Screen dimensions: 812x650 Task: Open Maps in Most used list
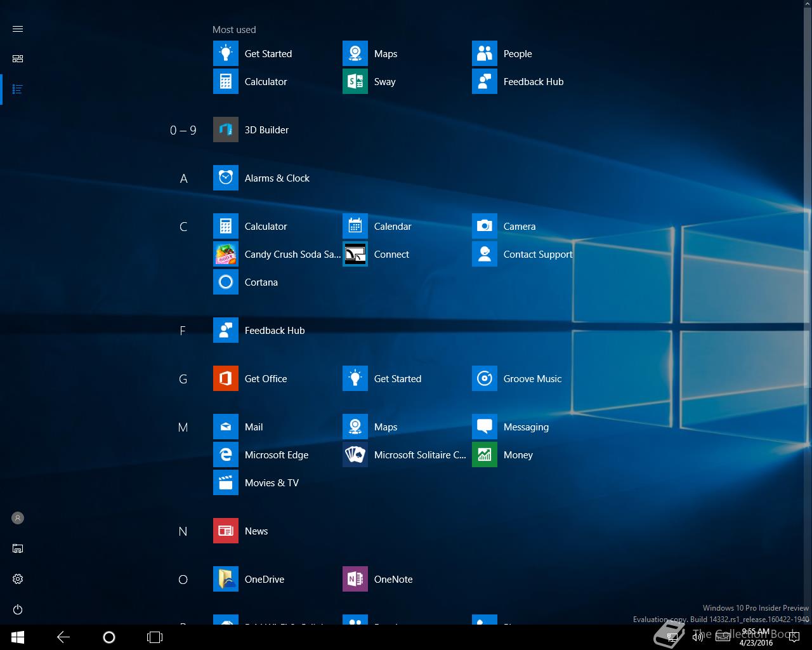click(406, 54)
